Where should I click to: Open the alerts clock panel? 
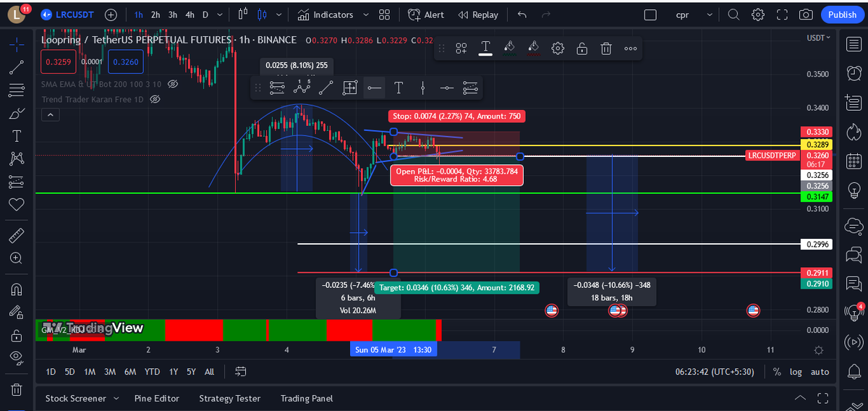854,72
